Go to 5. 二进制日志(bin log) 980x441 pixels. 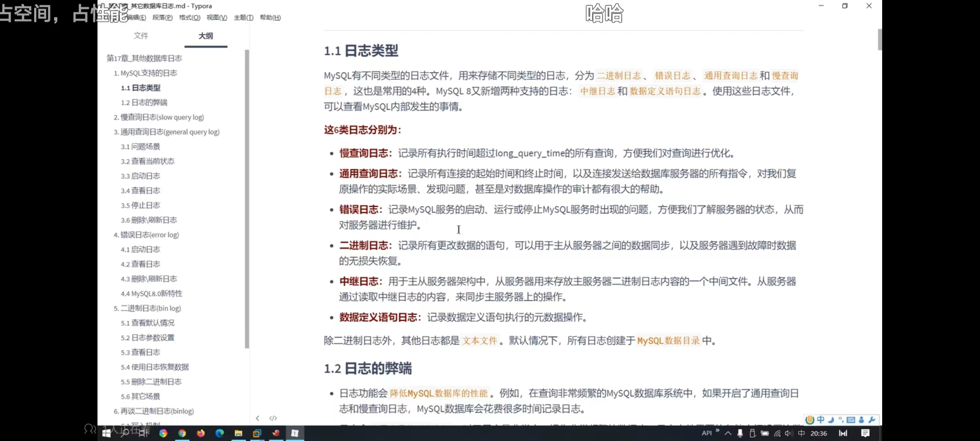[x=147, y=308]
